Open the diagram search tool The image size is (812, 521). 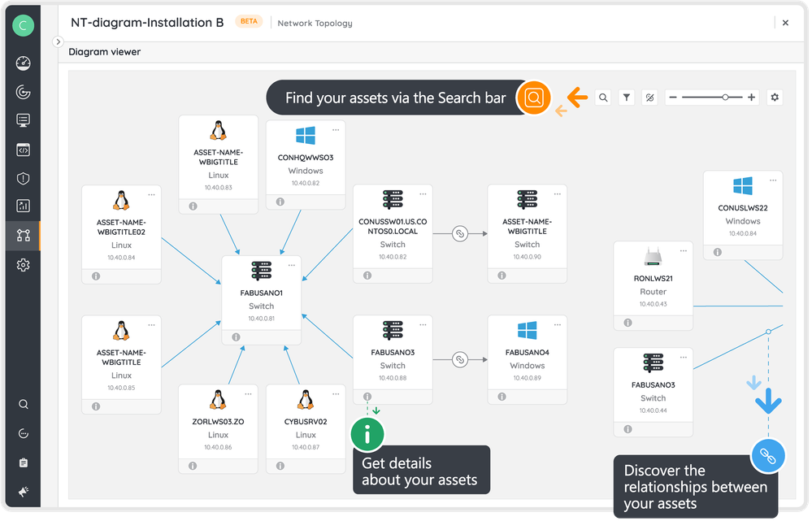pos(603,98)
